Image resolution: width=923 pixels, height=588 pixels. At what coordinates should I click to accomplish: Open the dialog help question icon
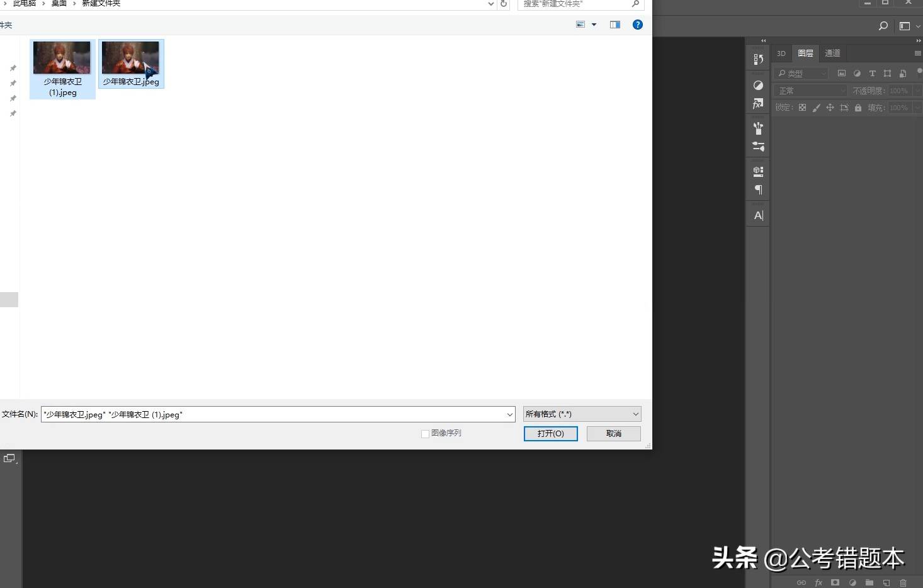(638, 25)
